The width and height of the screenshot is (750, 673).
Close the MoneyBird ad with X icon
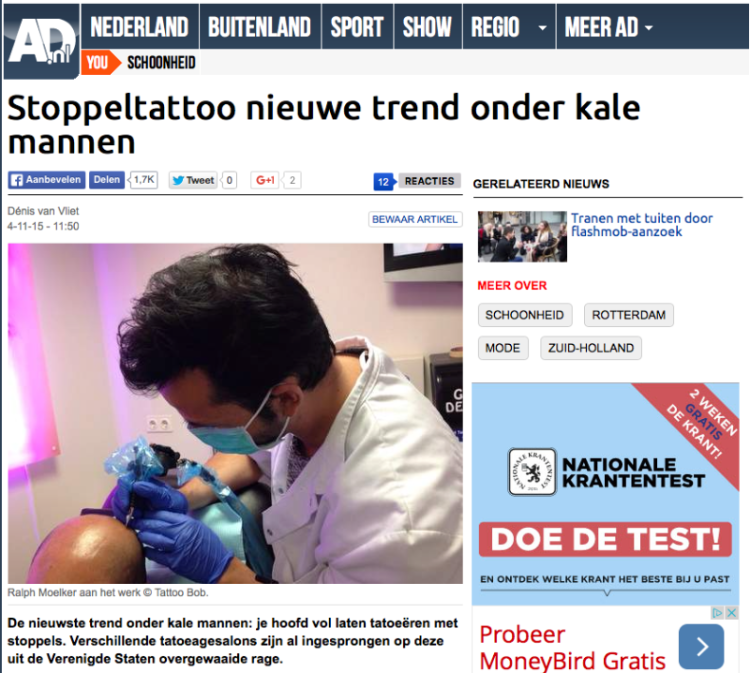tap(732, 613)
